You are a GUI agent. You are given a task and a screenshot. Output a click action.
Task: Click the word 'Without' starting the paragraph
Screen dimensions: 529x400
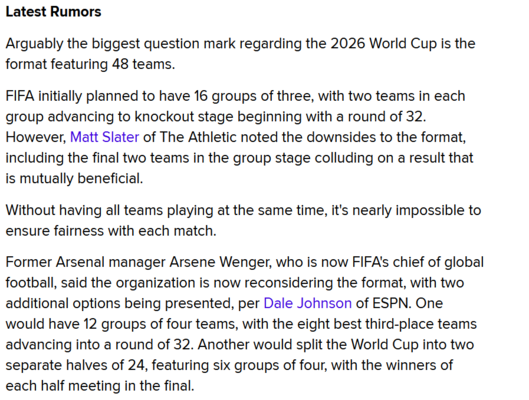coord(30,210)
